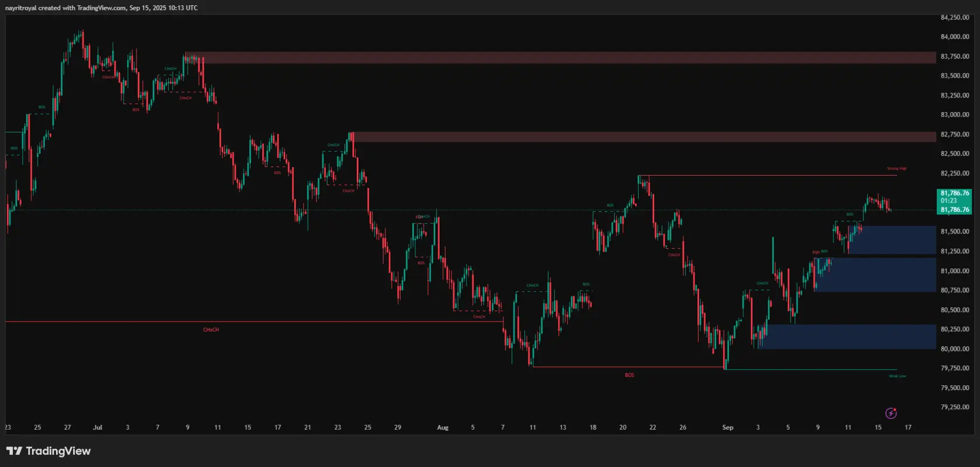Click the Aug label on the time axis
This screenshot has height=467, width=980.
tap(443, 427)
